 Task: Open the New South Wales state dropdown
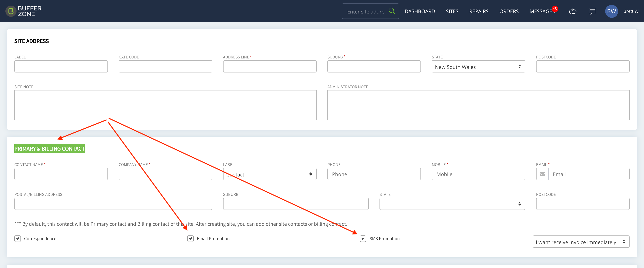478,67
